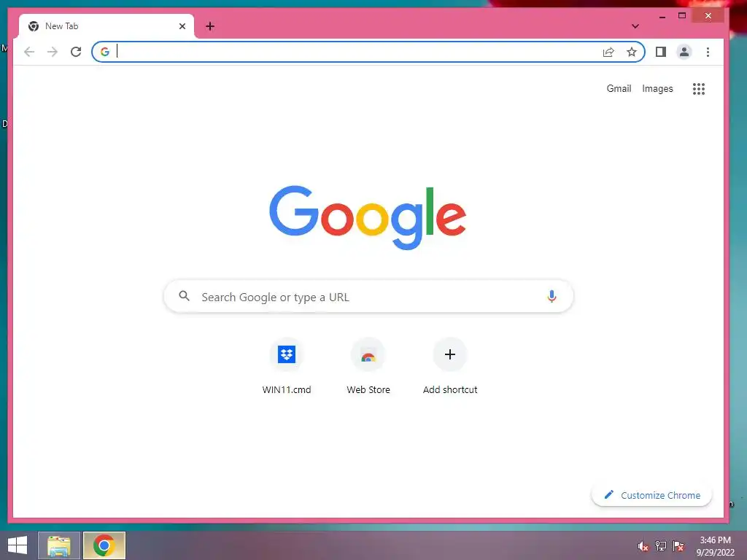The image size is (747, 560).
Task: Close the New Tab tab
Action: point(182,26)
